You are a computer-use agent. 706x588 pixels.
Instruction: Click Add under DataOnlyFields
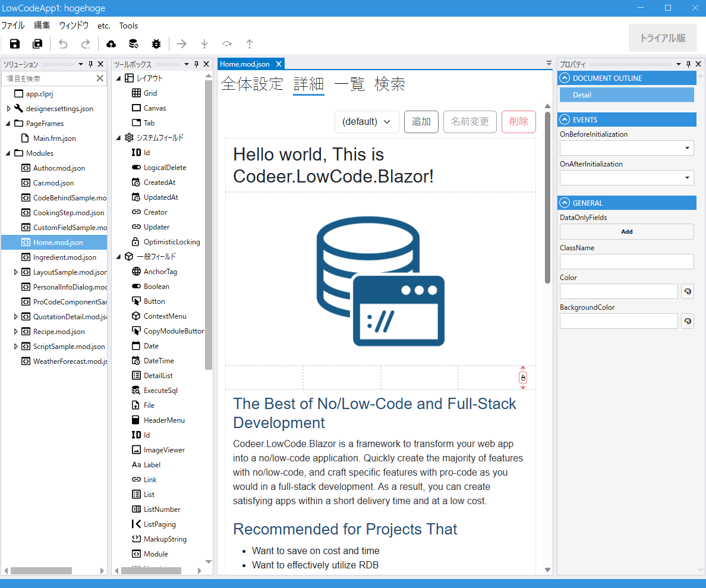click(626, 232)
